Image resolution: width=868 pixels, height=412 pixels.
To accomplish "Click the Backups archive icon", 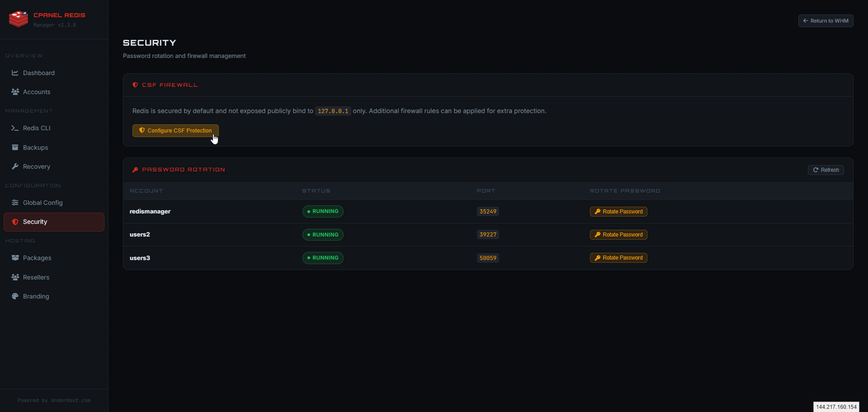I will pos(15,147).
